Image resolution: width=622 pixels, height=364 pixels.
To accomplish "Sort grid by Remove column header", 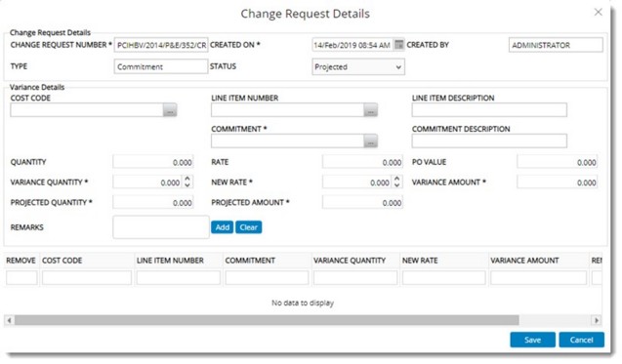I will pos(21,261).
